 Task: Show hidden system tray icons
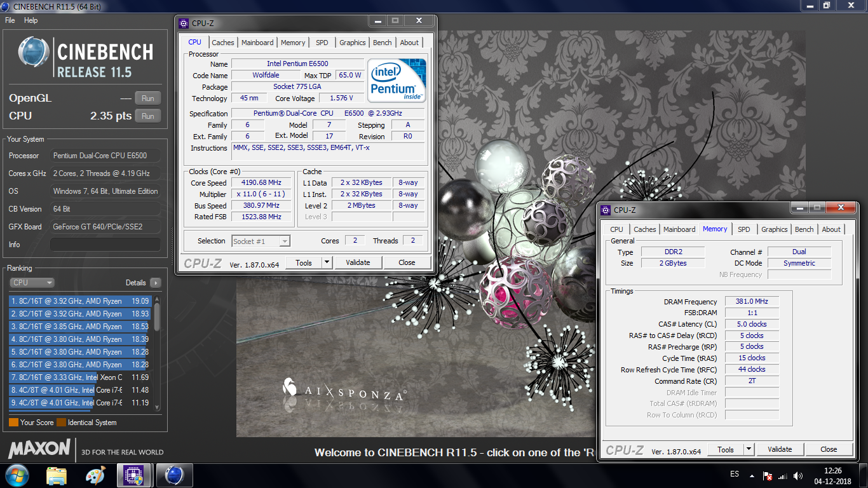click(754, 475)
